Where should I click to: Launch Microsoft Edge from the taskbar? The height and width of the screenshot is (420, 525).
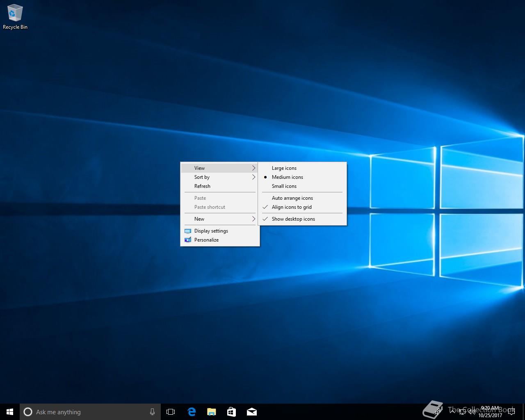pyautogui.click(x=191, y=412)
